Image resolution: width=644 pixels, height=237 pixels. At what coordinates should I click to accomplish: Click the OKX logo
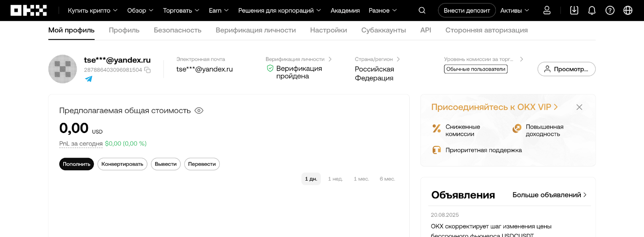pos(29,10)
